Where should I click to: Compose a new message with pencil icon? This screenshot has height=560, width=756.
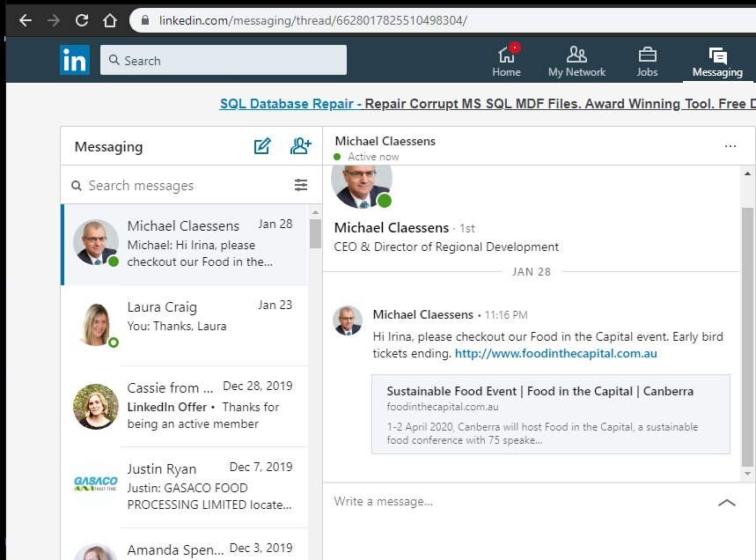(262, 145)
